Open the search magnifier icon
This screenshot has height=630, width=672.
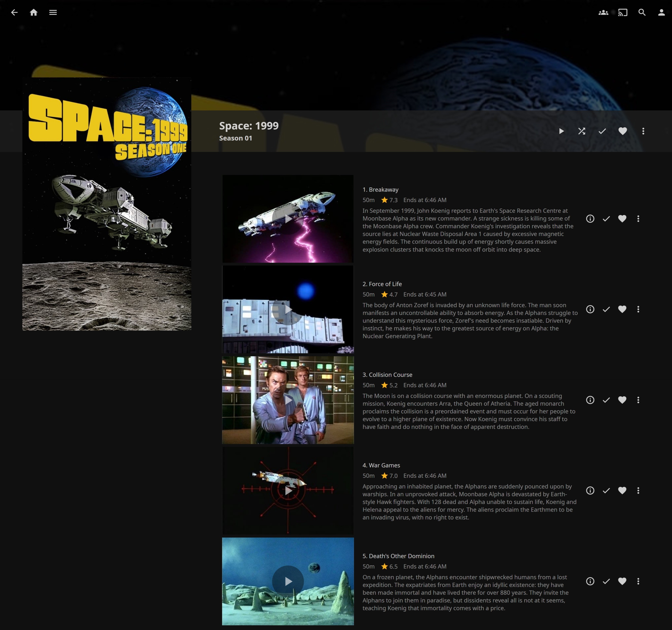click(642, 12)
